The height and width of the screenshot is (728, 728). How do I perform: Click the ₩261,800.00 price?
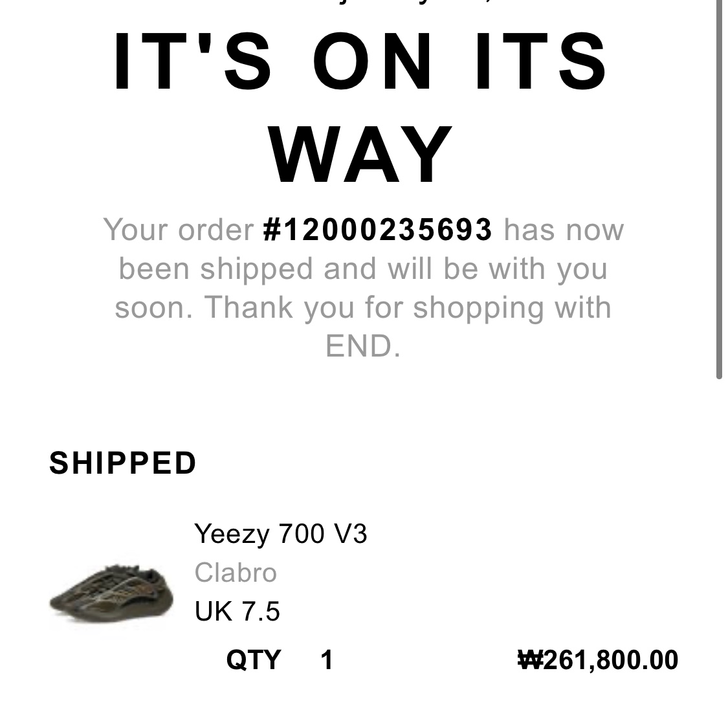click(598, 660)
